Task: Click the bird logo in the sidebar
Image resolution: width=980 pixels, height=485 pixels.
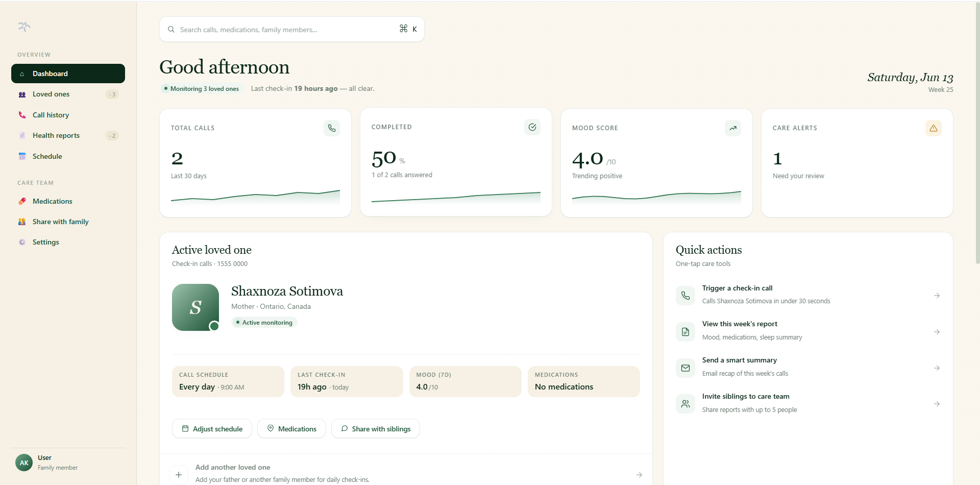Action: pyautogui.click(x=24, y=27)
